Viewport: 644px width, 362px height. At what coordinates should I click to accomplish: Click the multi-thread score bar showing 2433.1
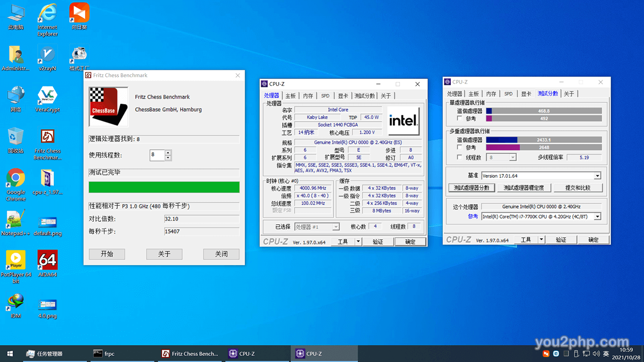[544, 140]
